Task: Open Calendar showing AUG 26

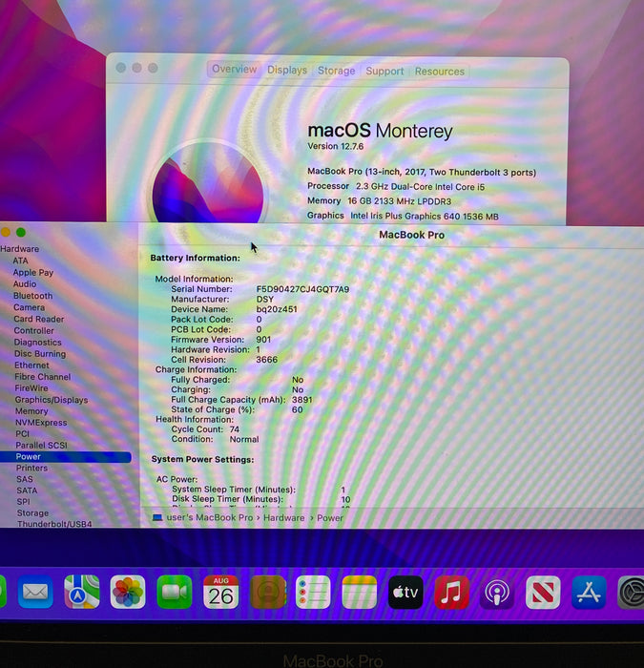Action: [220, 592]
